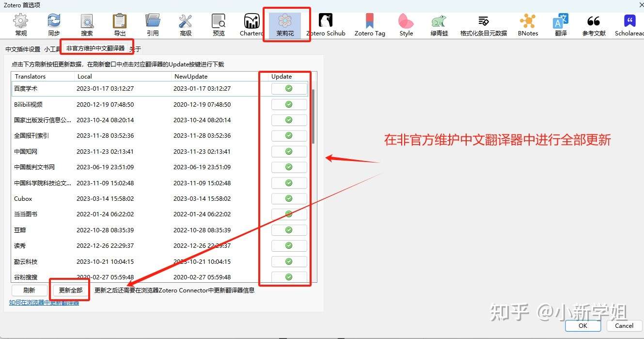The width and height of the screenshot is (644, 339).
Task: Select the 谷粉搜搜 translator row
Action: pos(160,277)
